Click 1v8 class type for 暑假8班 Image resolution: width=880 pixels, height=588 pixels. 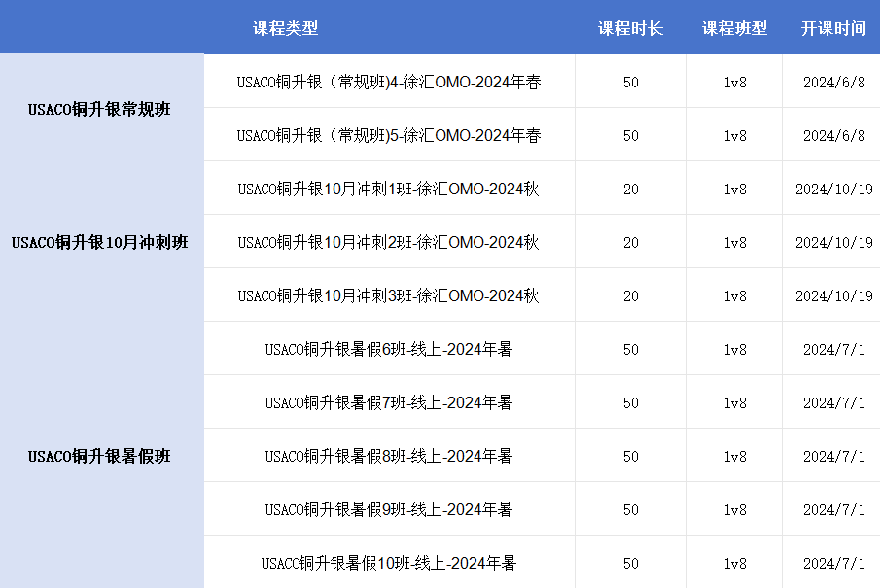click(x=735, y=456)
